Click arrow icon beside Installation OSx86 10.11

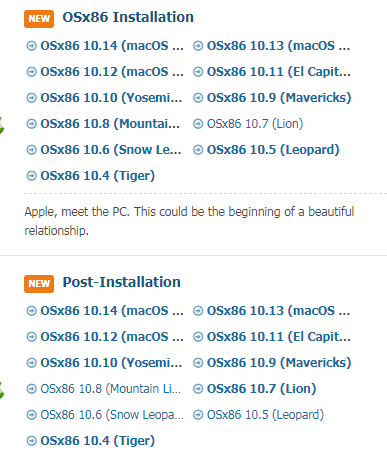click(x=198, y=72)
